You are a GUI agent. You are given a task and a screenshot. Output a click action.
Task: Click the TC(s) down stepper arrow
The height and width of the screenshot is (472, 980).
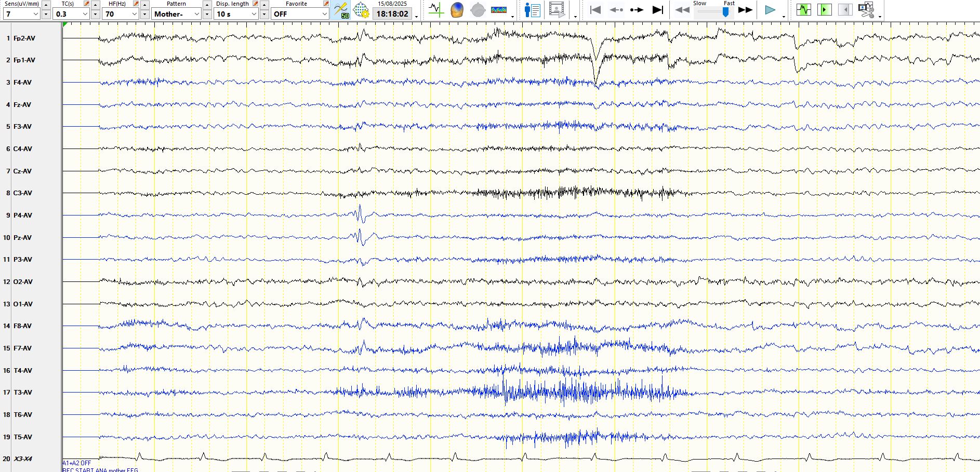point(96,14)
